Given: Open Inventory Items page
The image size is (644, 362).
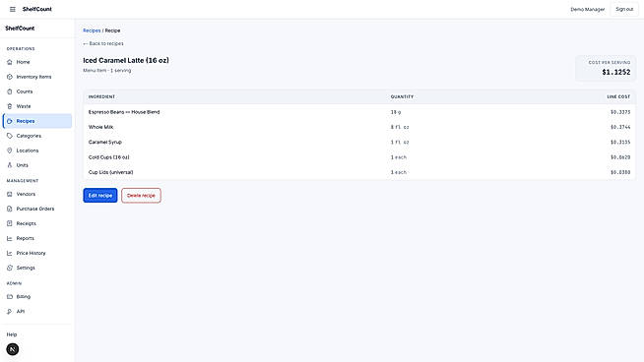Looking at the screenshot, I should click(x=37, y=77).
